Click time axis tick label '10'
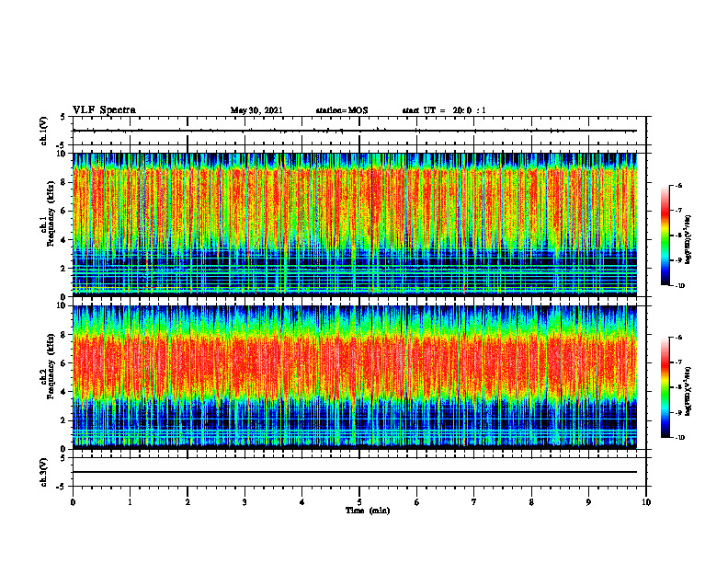Image resolution: width=728 pixels, height=563 pixels. [646, 502]
